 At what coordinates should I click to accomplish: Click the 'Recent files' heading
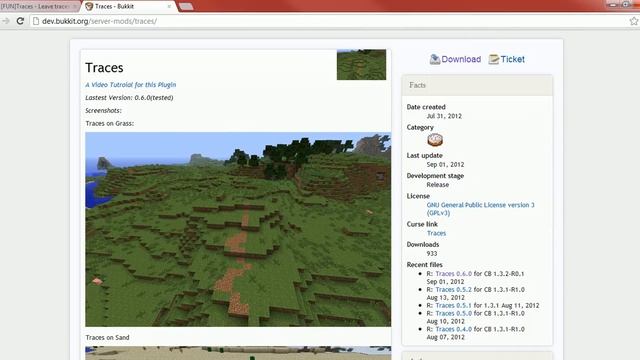point(424,265)
